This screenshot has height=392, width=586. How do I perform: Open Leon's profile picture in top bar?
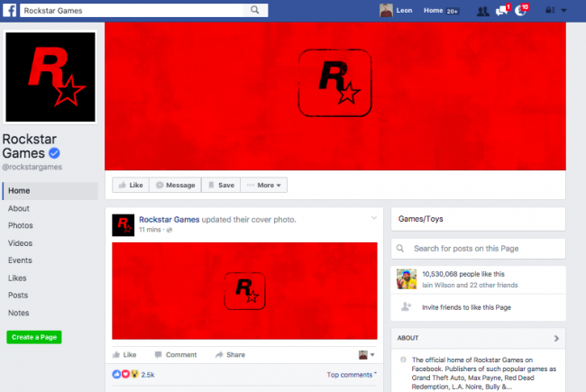click(386, 11)
